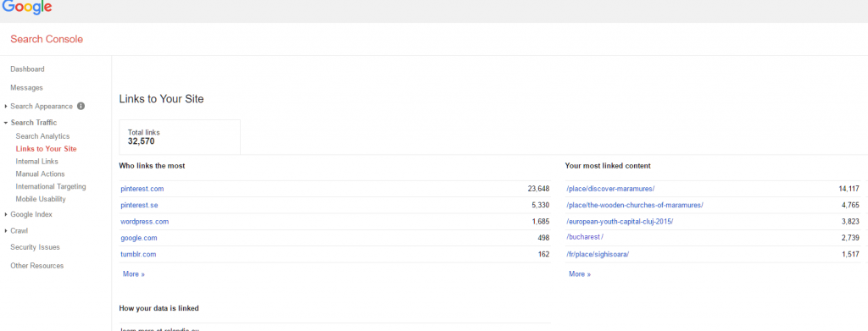Open the google.com link
Image resolution: width=868 pixels, height=331 pixels.
click(139, 238)
